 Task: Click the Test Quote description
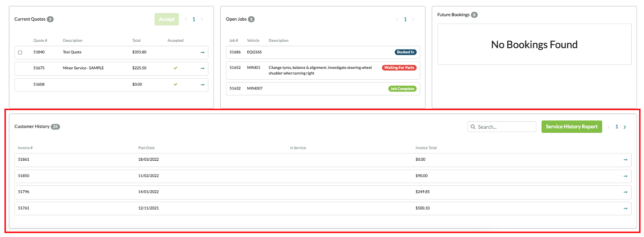point(72,52)
